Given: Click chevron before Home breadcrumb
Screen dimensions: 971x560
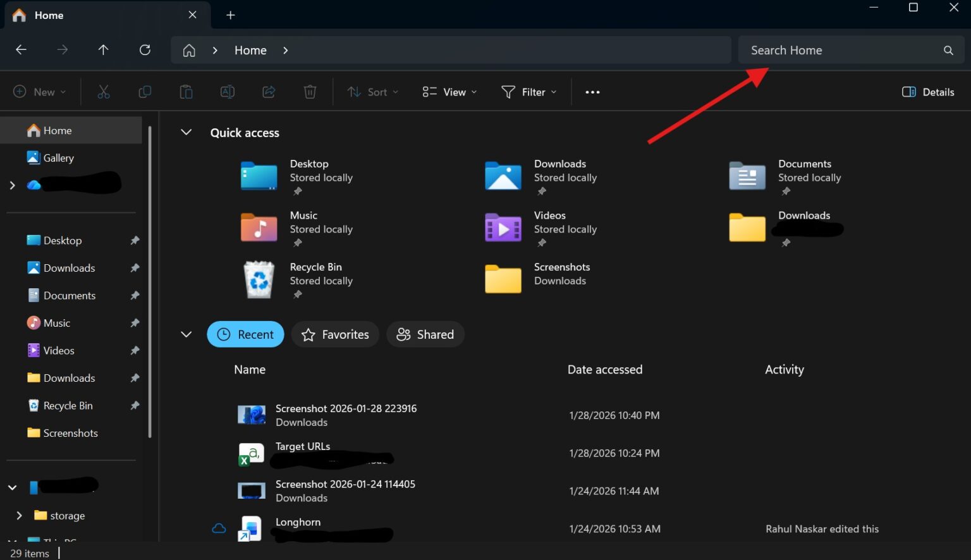Looking at the screenshot, I should pyautogui.click(x=215, y=51).
